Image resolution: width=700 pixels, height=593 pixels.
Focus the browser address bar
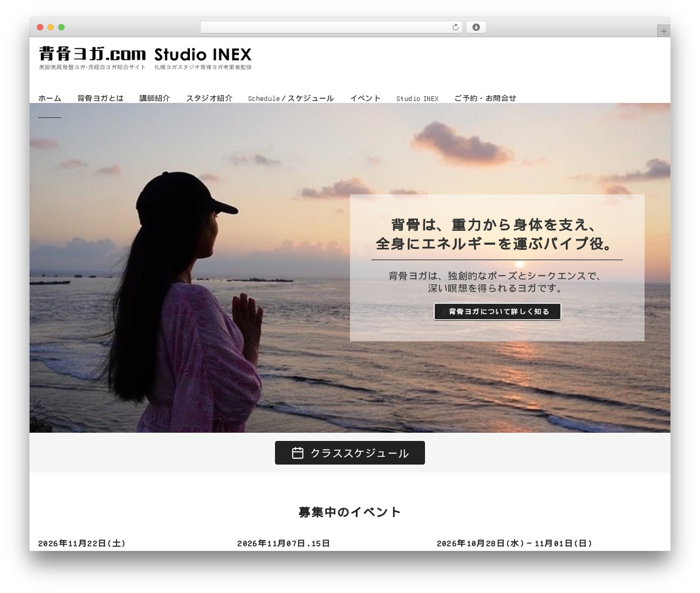point(331,27)
